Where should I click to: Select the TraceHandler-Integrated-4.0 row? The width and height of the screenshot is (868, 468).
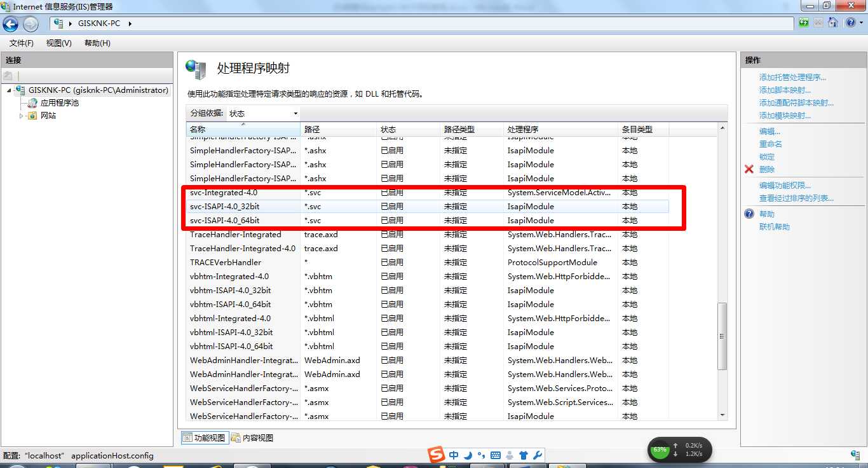[427, 249]
